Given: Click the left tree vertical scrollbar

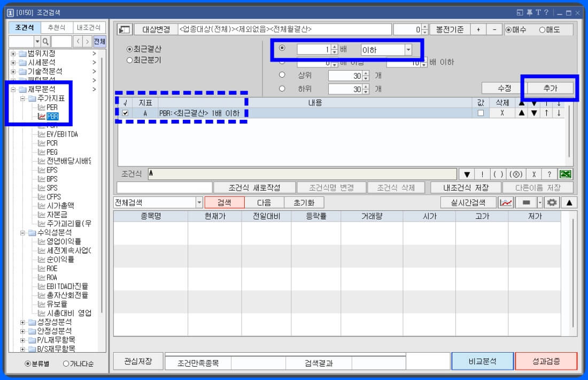Looking at the screenshot, I should pyautogui.click(x=102, y=186).
